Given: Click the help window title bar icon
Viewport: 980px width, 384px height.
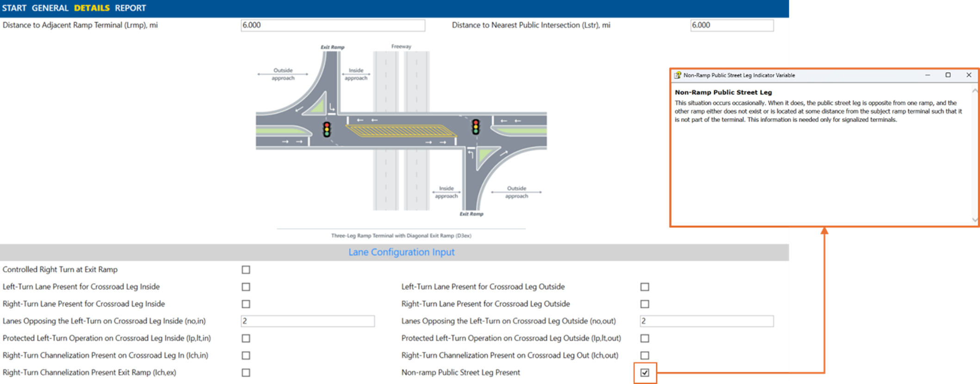Looking at the screenshot, I should tap(677, 75).
